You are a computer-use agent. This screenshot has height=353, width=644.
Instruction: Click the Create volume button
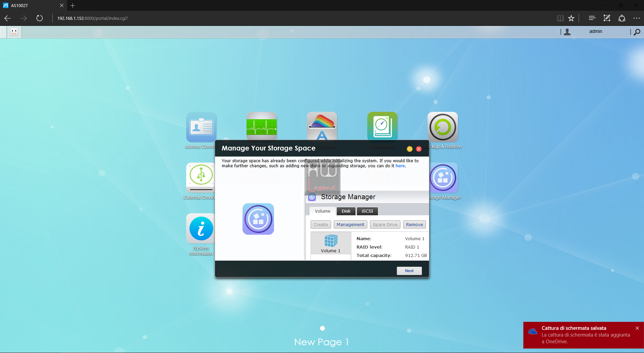[321, 224]
